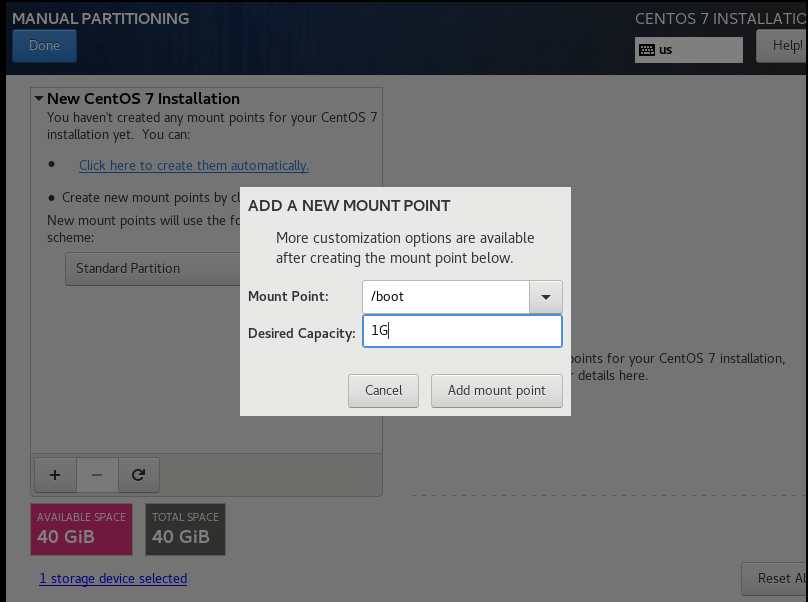Click the ADD A NEW MOUNT POINT title

click(x=349, y=206)
